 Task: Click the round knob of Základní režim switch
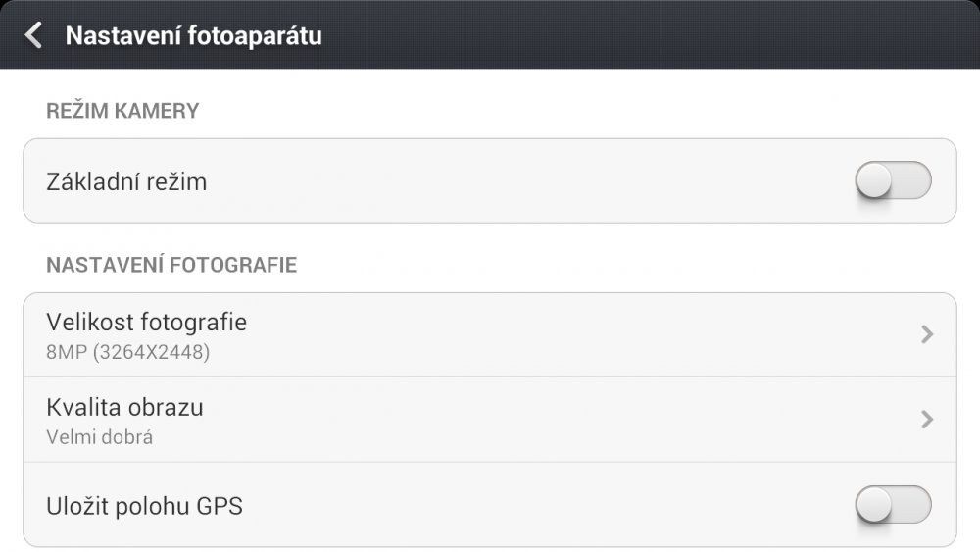(874, 181)
